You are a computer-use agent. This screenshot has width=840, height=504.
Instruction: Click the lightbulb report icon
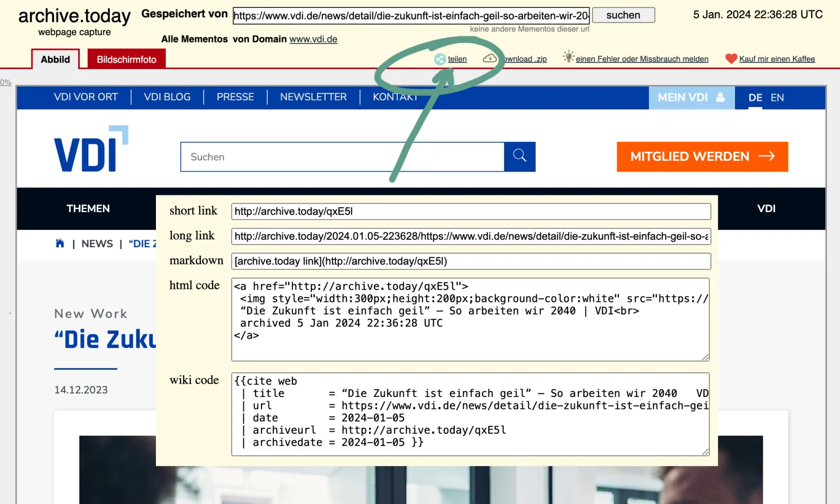(x=569, y=57)
